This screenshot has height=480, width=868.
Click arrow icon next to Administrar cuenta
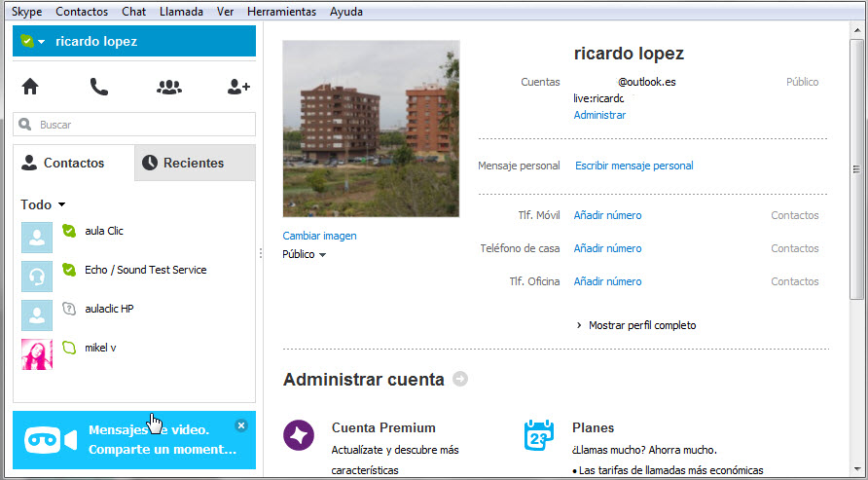coord(460,380)
